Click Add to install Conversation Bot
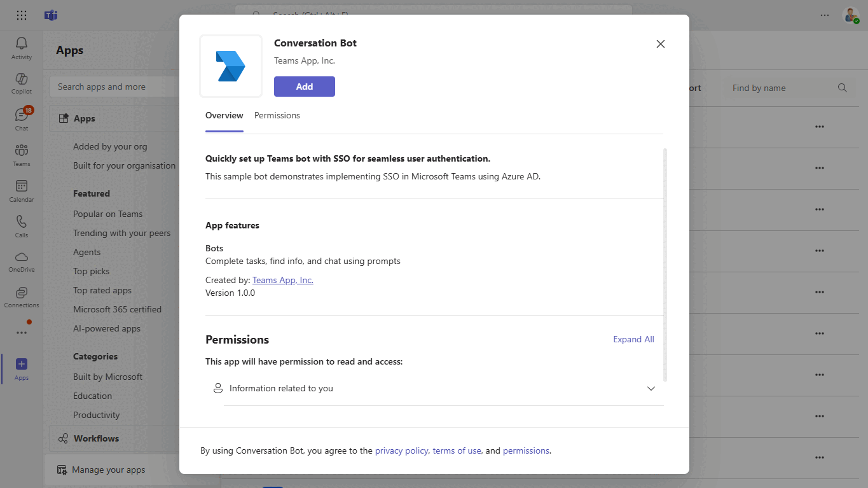868x488 pixels. [304, 86]
